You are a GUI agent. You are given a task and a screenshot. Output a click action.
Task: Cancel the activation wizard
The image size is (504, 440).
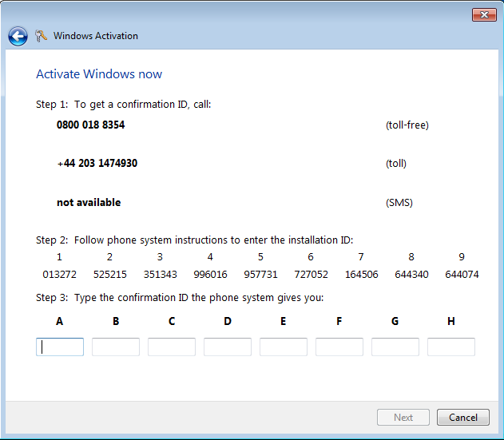tap(462, 417)
